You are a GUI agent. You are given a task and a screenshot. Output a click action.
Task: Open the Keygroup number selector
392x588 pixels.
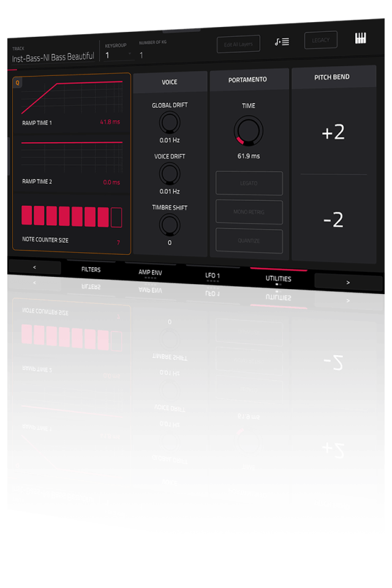[118, 55]
